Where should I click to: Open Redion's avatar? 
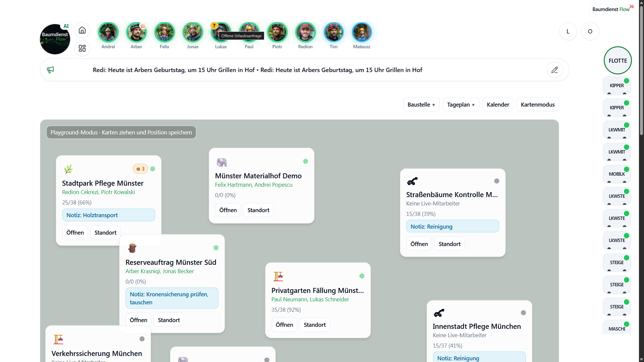305,32
